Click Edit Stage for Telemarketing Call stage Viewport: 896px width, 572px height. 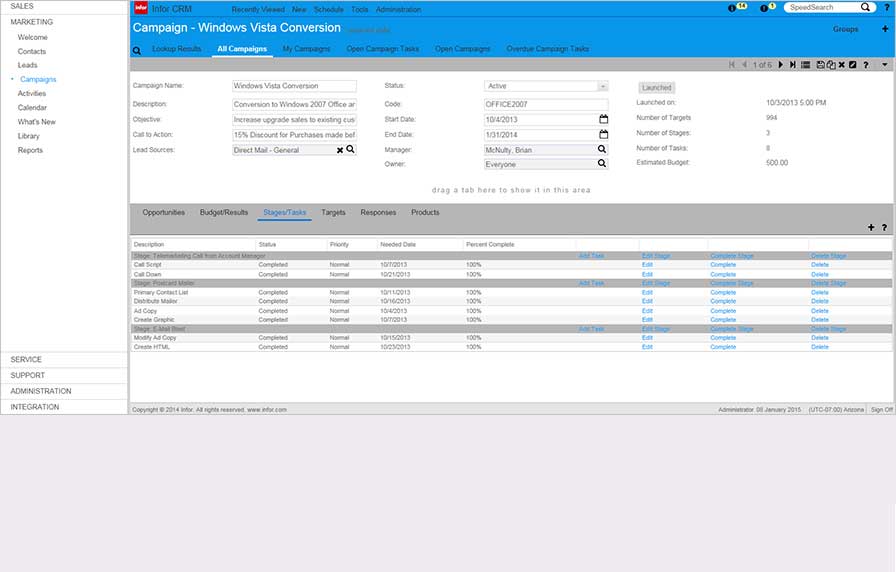click(656, 256)
